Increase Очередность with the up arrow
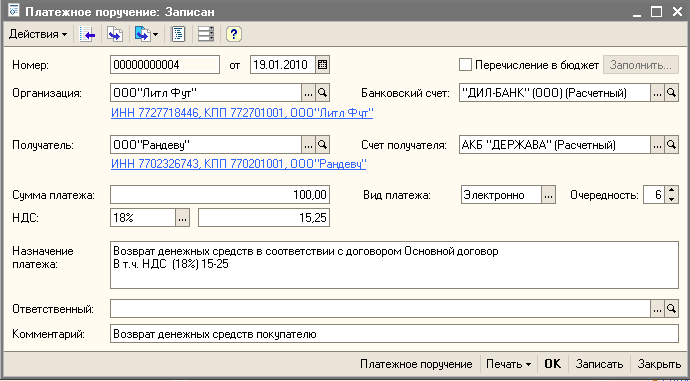This screenshot has height=381, width=690. (x=671, y=190)
